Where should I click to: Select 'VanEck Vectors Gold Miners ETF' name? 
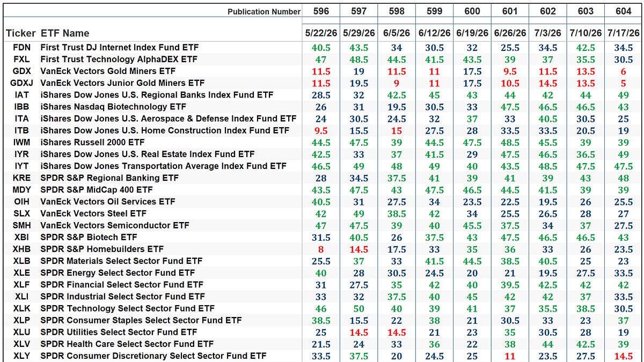[x=108, y=71]
